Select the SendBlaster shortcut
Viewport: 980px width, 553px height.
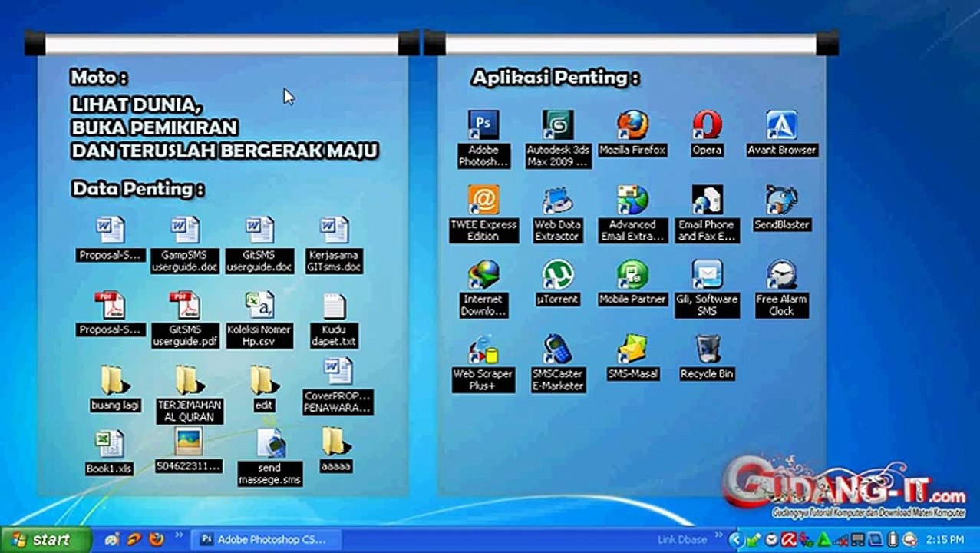781,208
